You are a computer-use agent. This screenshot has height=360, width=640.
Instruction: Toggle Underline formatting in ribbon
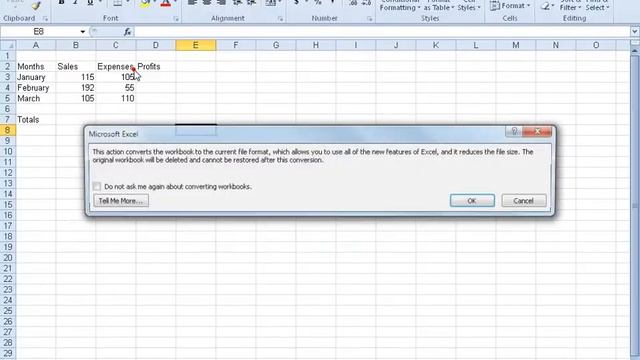90,3
